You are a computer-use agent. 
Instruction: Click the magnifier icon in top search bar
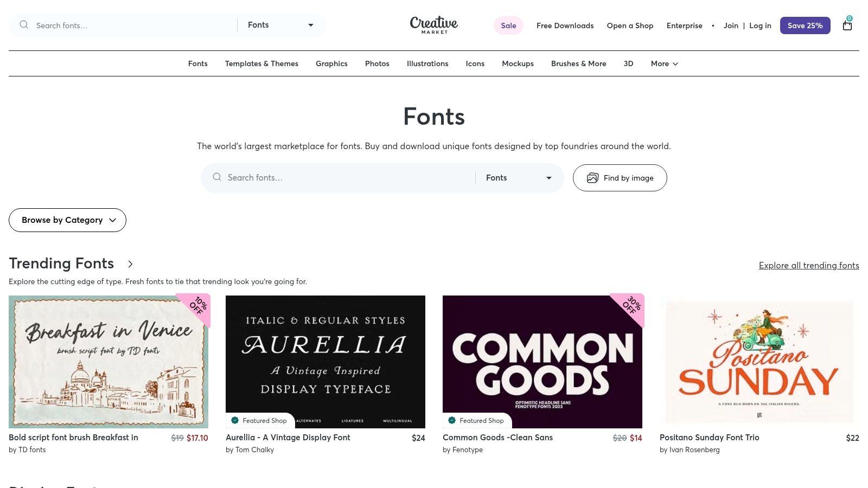point(24,25)
